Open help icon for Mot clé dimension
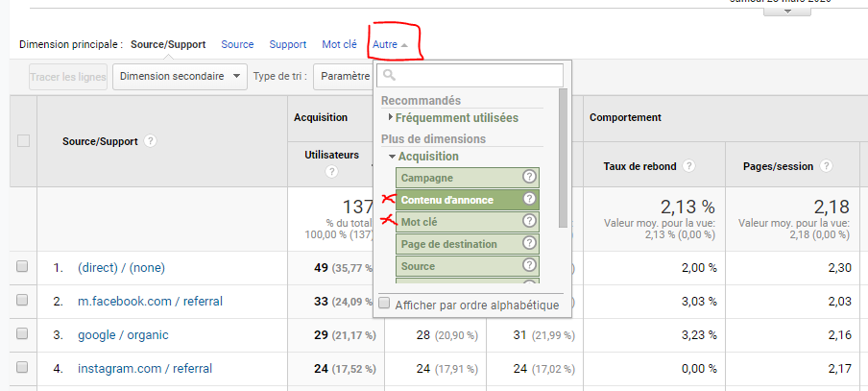 pyautogui.click(x=530, y=221)
